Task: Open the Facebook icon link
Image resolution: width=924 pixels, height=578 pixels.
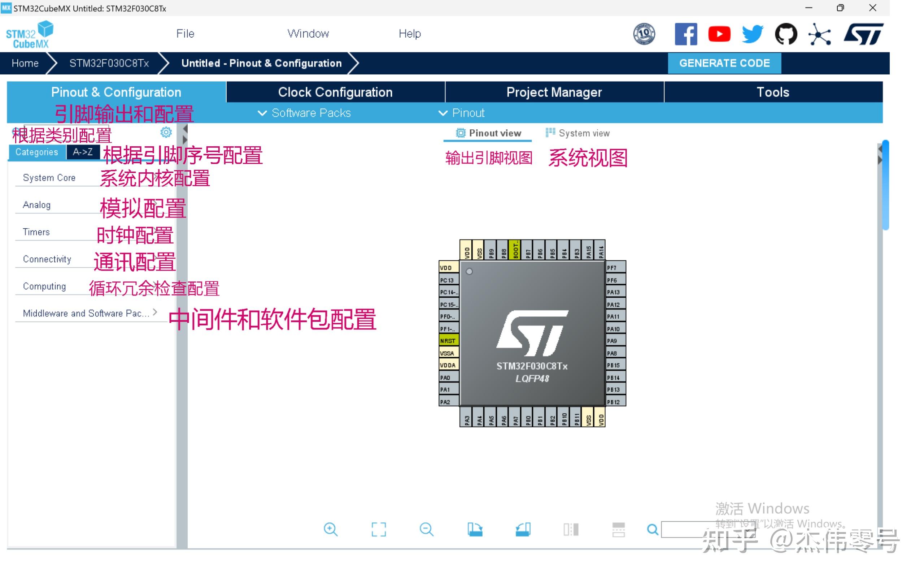Action: (685, 34)
